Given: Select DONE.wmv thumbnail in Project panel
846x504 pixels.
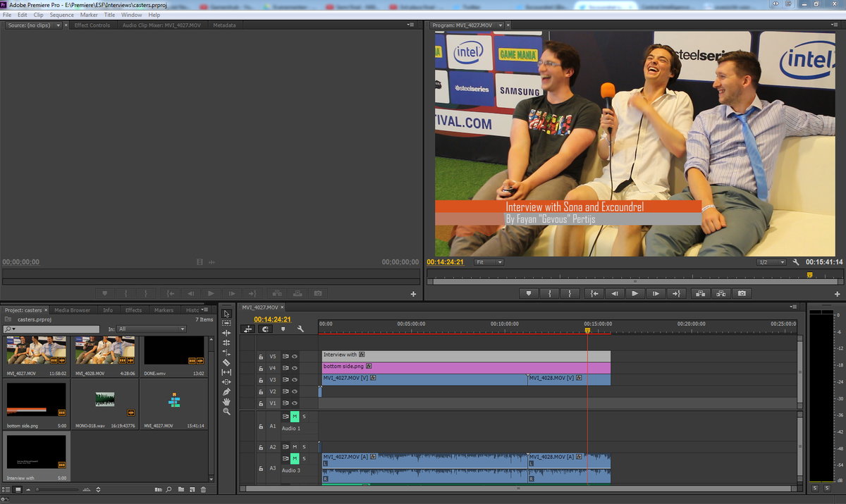Looking at the screenshot, I should point(174,350).
